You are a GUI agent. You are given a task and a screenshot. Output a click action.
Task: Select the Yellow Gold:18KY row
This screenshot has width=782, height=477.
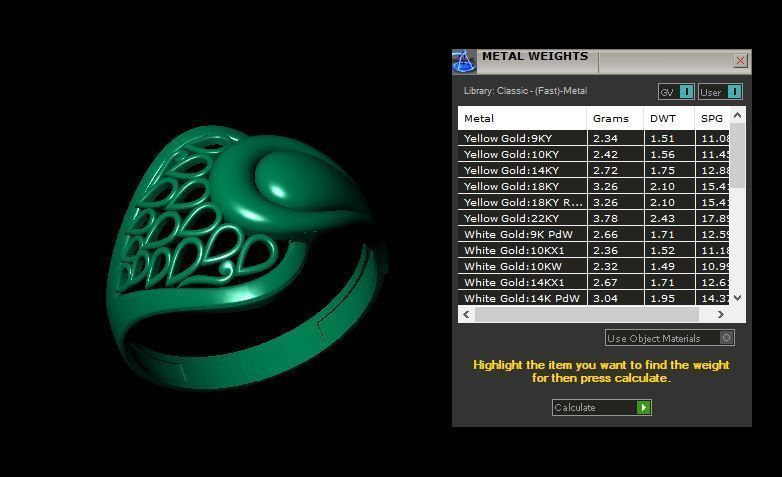click(593, 186)
